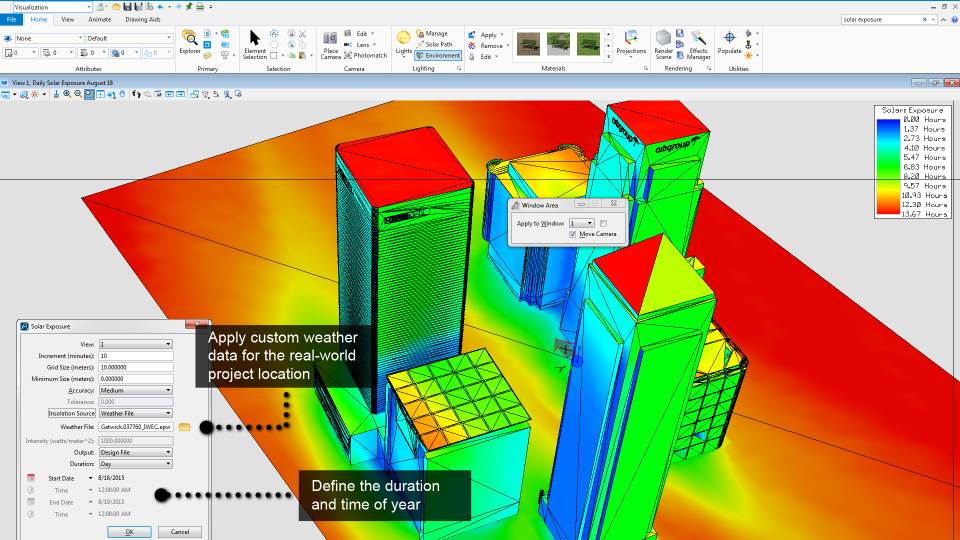The height and width of the screenshot is (540, 960).
Task: Expand the Duration dropdown showing Day
Action: point(135,464)
